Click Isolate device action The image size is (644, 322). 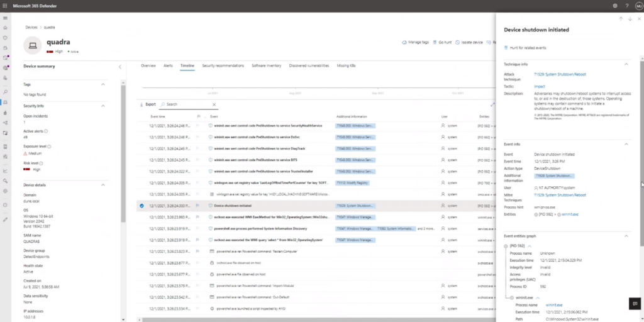point(469,42)
